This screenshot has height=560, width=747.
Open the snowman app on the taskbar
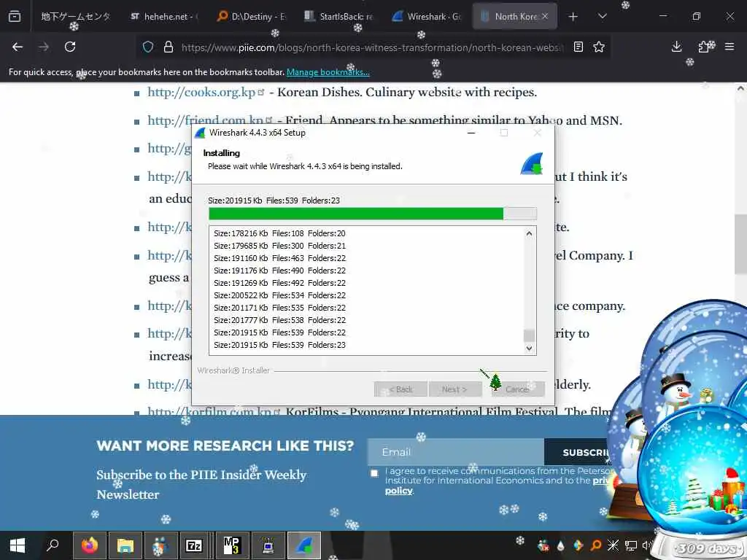tap(161, 545)
